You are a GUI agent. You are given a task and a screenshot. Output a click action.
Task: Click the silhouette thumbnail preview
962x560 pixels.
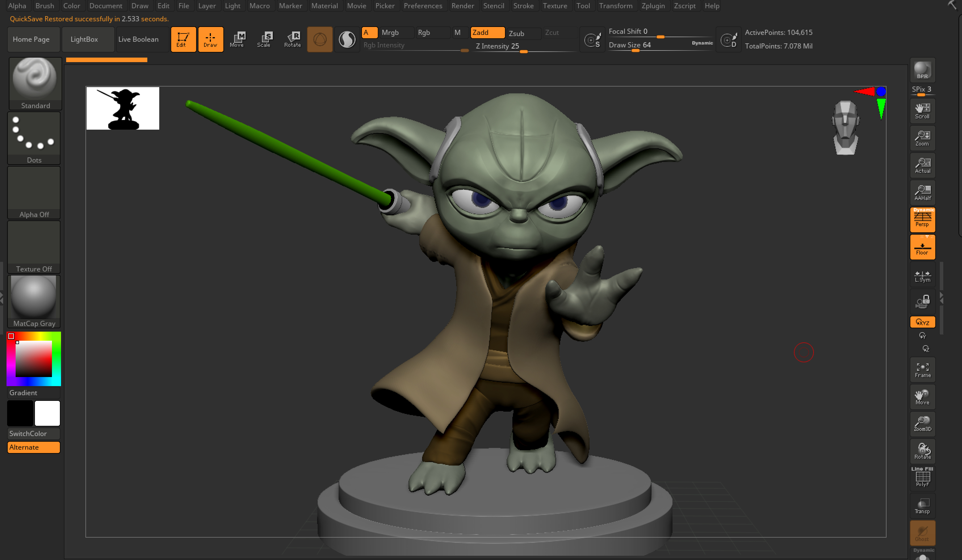coord(123,108)
